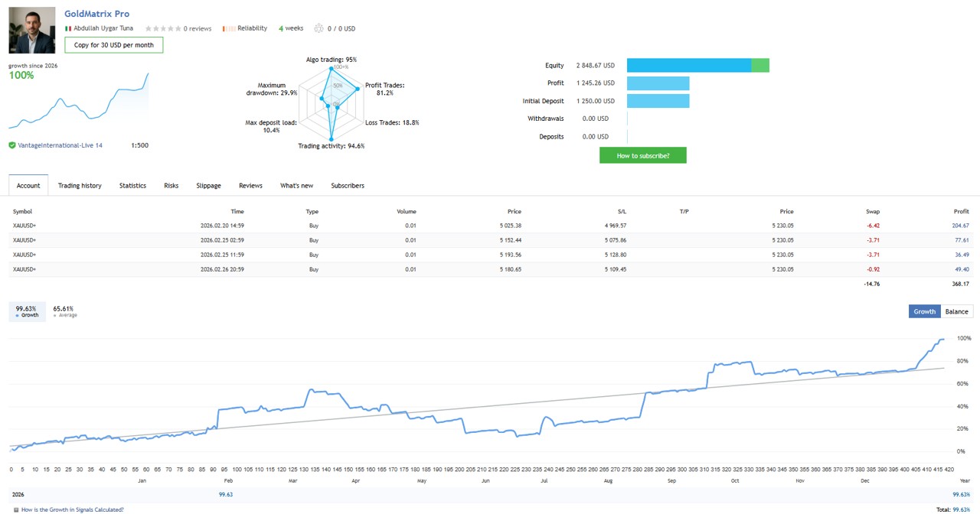This screenshot has height=514, width=980.
Task: Open the Reviews tab
Action: [x=250, y=185]
